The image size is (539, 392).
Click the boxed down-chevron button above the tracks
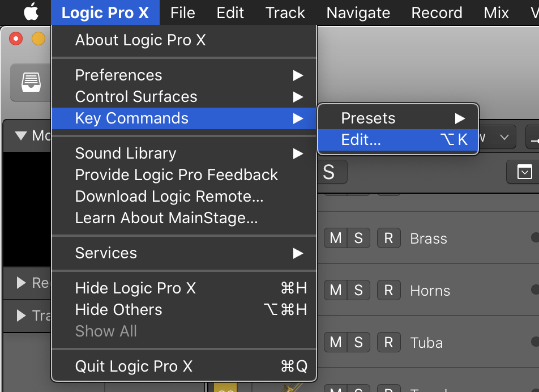click(x=524, y=172)
